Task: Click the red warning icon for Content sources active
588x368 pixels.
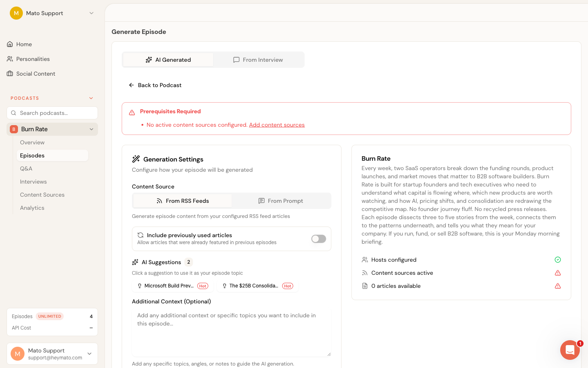Action: click(x=558, y=273)
